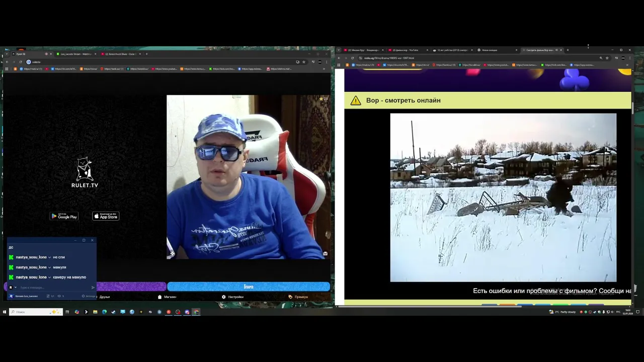Click the Google Play badge
The image size is (644, 362).
(64, 216)
